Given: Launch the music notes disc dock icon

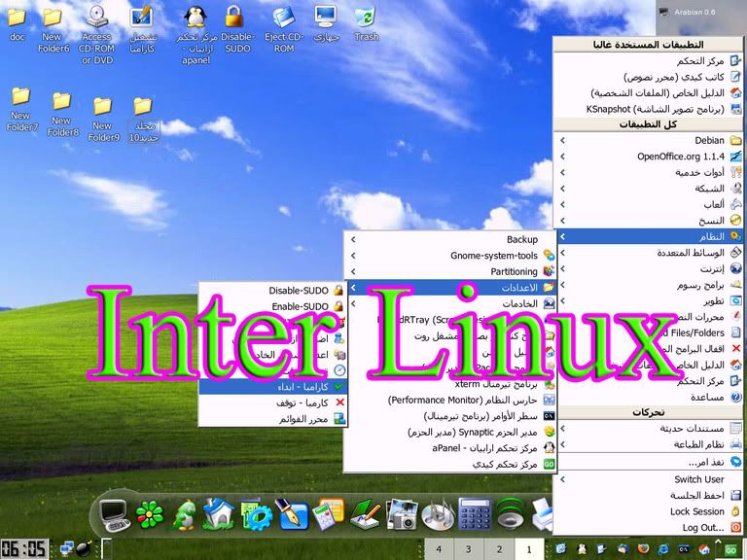Looking at the screenshot, I should [439, 514].
